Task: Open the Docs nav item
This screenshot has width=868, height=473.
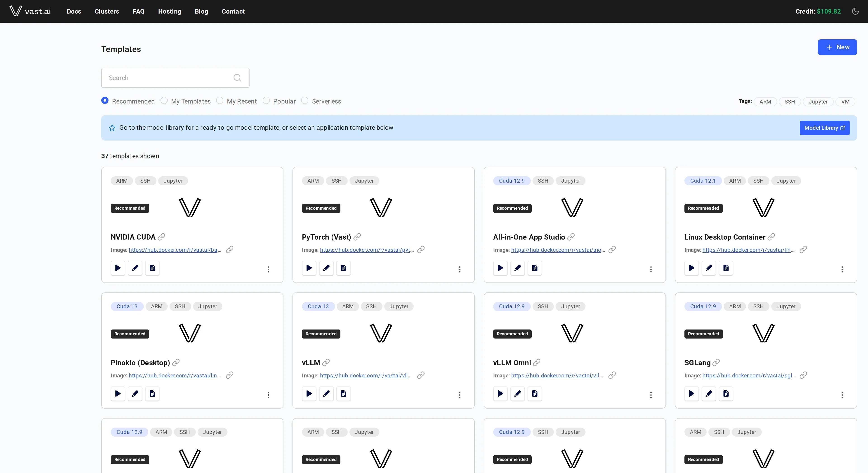Action: 74,12
